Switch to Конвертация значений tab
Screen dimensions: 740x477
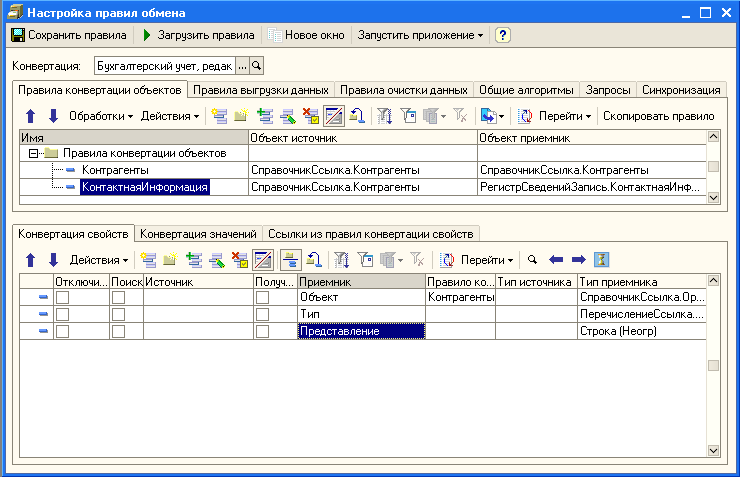[199, 234]
